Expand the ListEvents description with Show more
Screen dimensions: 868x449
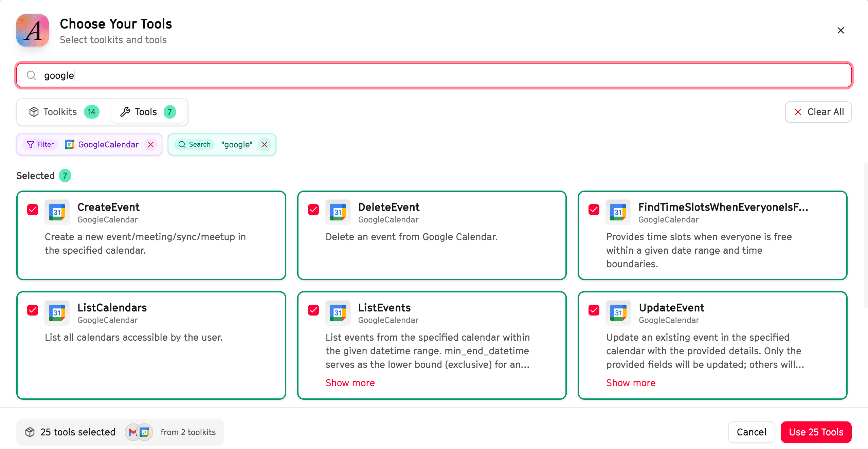tap(350, 383)
